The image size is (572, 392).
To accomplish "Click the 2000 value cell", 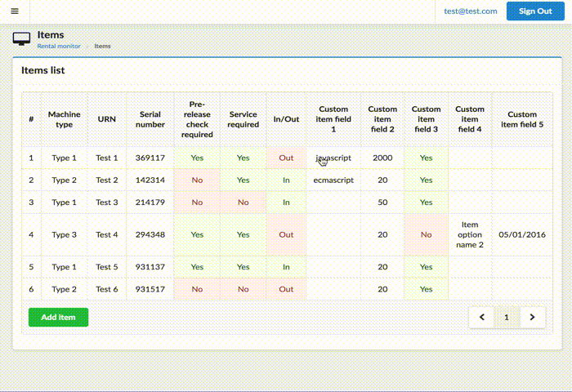I will tap(382, 158).
